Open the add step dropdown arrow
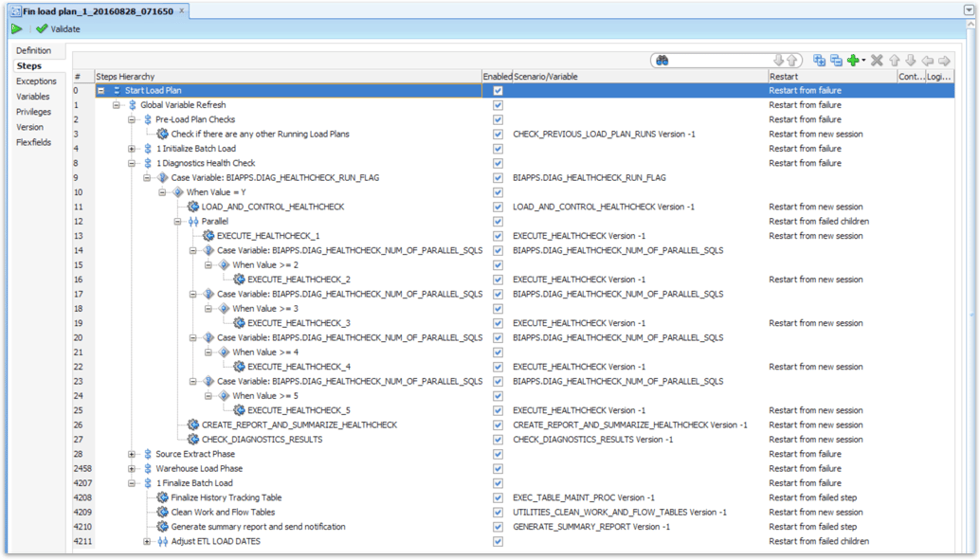Screen dimensions: 980x560 coord(863,60)
